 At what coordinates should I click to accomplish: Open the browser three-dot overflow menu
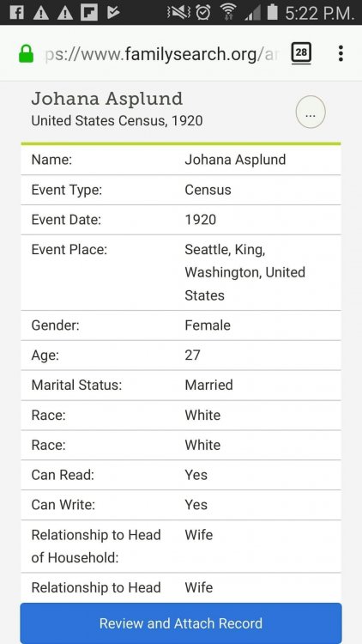click(x=341, y=53)
